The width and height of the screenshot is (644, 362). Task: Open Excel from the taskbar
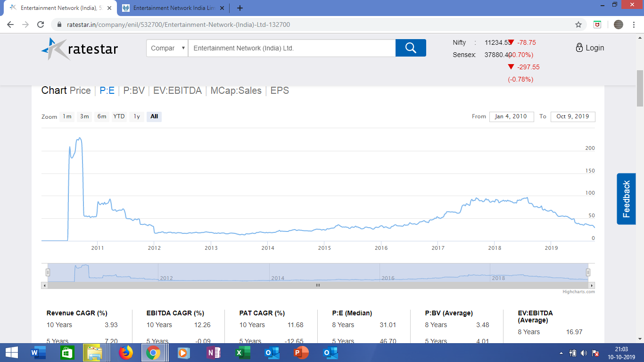pos(243,353)
